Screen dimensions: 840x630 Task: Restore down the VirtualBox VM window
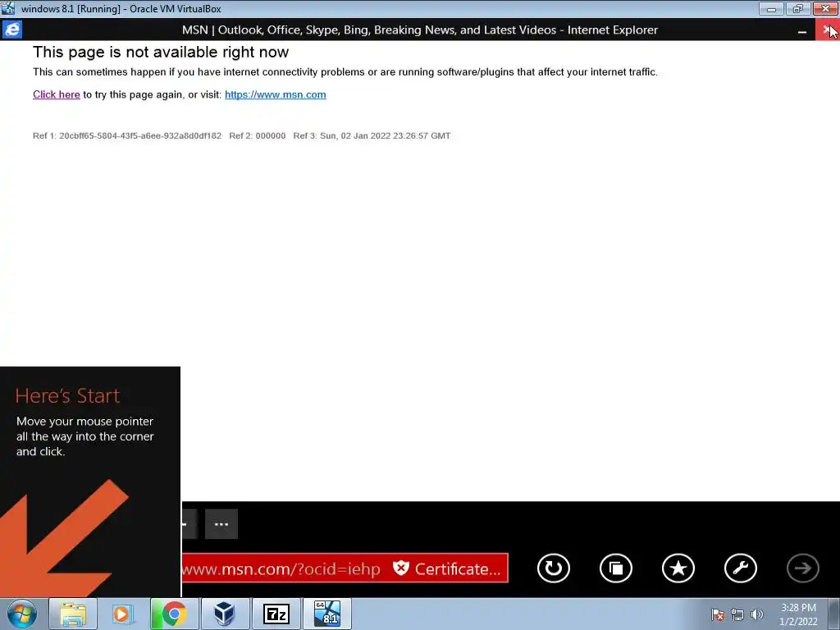tap(798, 8)
